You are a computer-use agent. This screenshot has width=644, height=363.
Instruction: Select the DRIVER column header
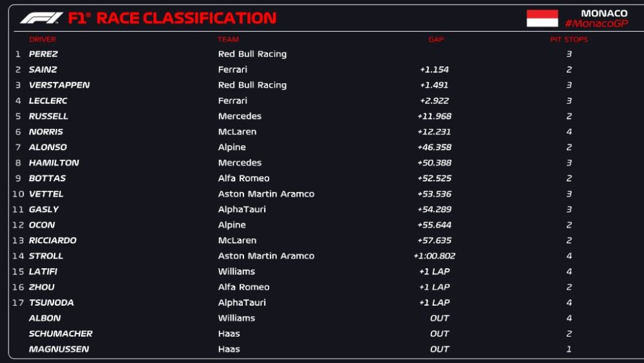pyautogui.click(x=43, y=39)
